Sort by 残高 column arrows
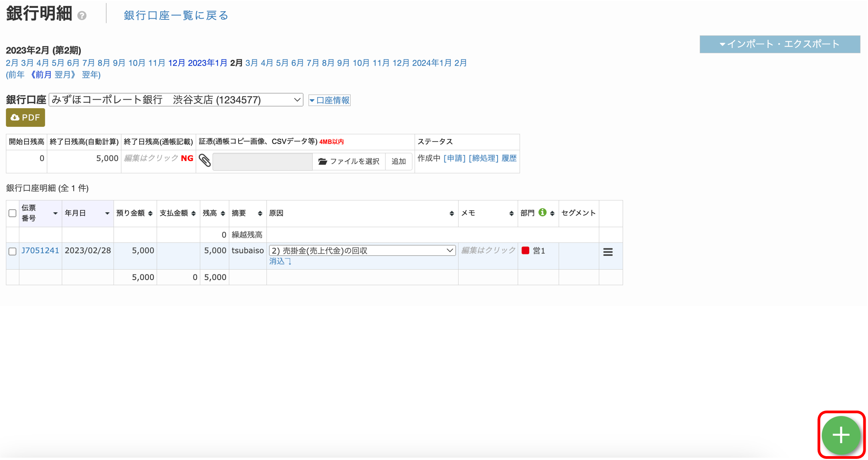 (223, 213)
